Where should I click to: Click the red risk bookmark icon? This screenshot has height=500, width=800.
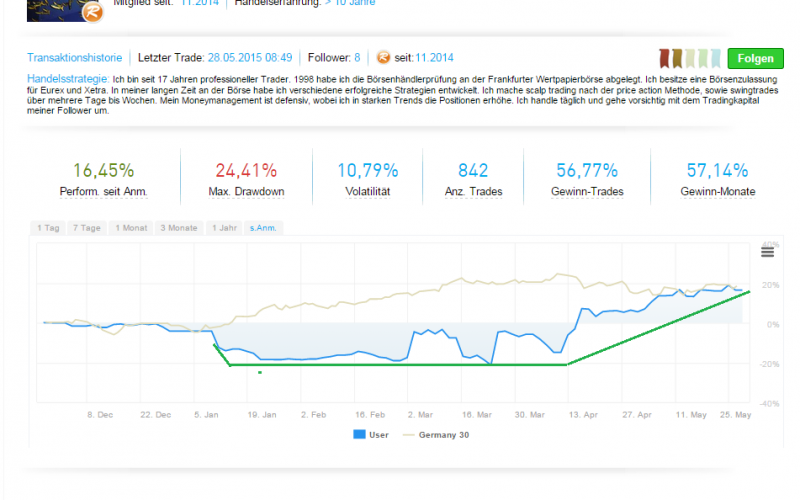point(664,58)
